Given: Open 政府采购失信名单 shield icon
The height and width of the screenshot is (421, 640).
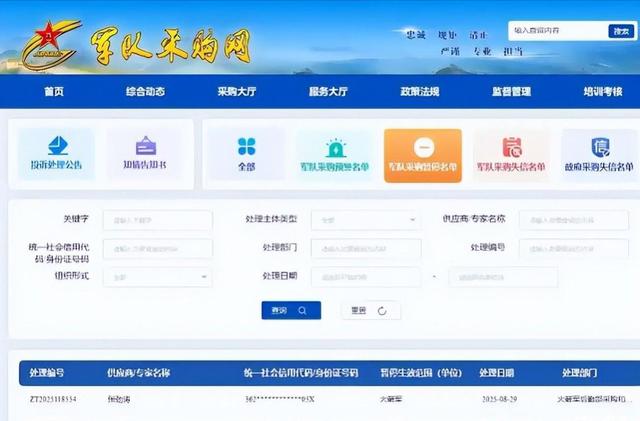Looking at the screenshot, I should pos(600,147).
